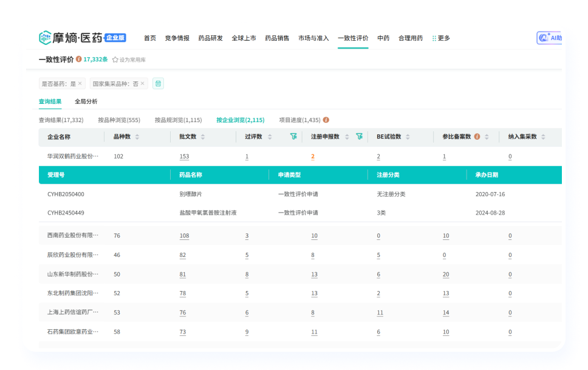Click the 17,332条 record count
This screenshot has width=588, height=370.
pos(95,60)
